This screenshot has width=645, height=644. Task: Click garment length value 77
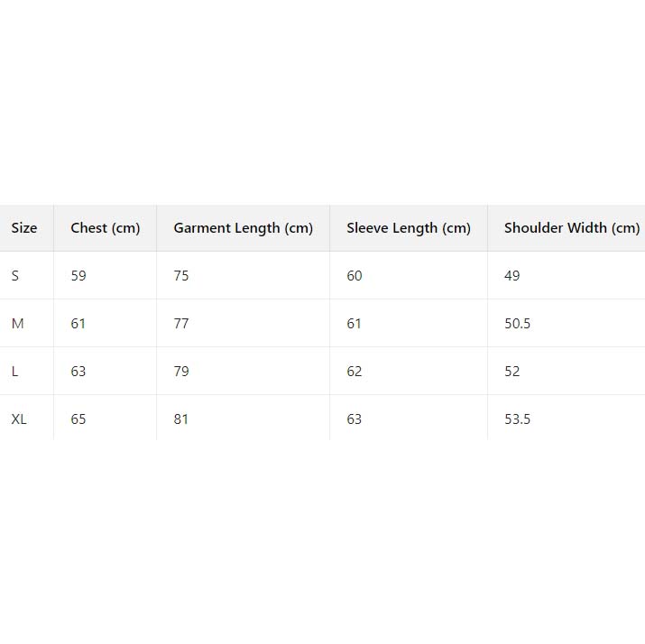pyautogui.click(x=181, y=324)
